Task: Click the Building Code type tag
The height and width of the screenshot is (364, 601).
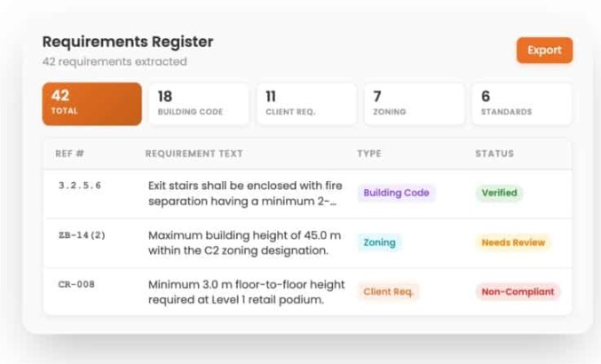Action: 396,193
